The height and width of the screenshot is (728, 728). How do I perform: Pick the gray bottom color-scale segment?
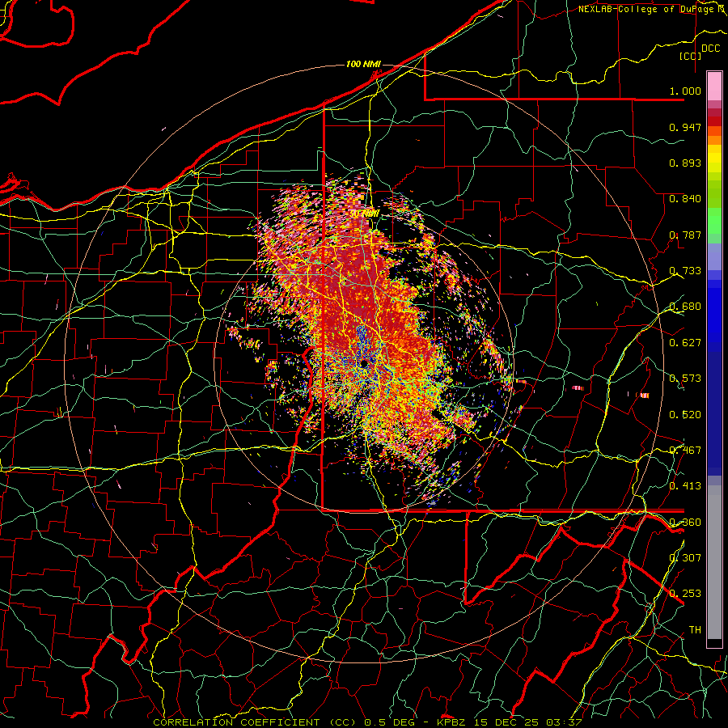[714, 562]
